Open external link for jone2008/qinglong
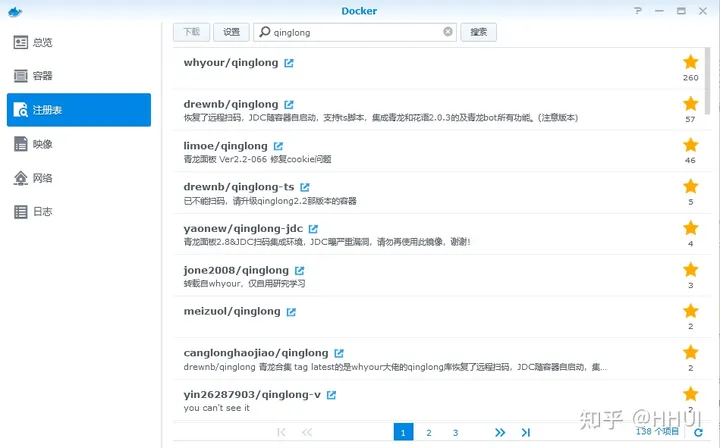 pyautogui.click(x=299, y=270)
